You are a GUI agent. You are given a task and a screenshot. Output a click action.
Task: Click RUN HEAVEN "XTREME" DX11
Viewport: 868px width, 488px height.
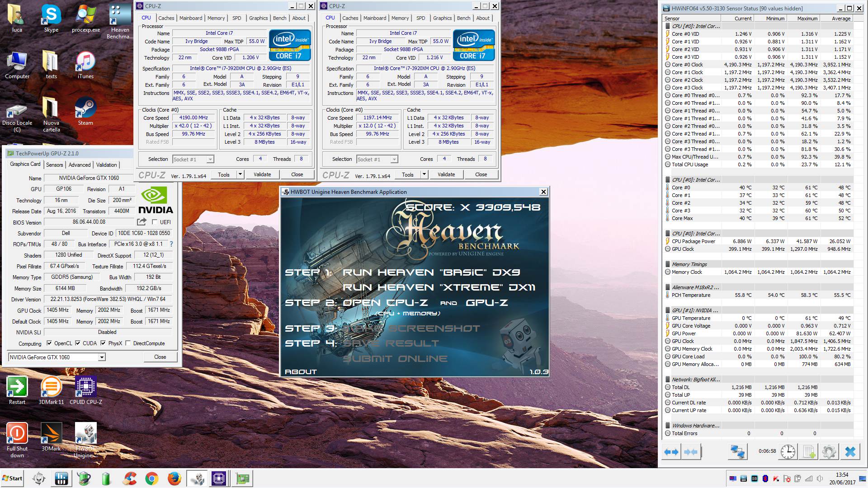439,287
